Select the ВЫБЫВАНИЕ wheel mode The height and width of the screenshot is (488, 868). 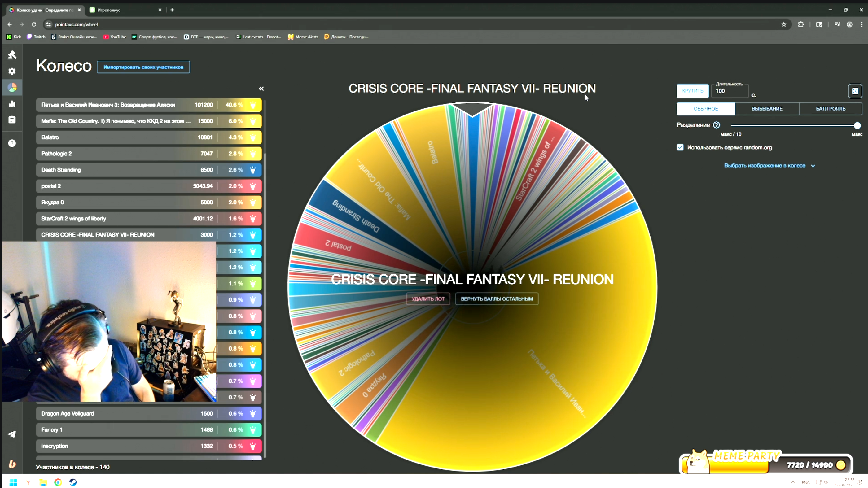(767, 109)
